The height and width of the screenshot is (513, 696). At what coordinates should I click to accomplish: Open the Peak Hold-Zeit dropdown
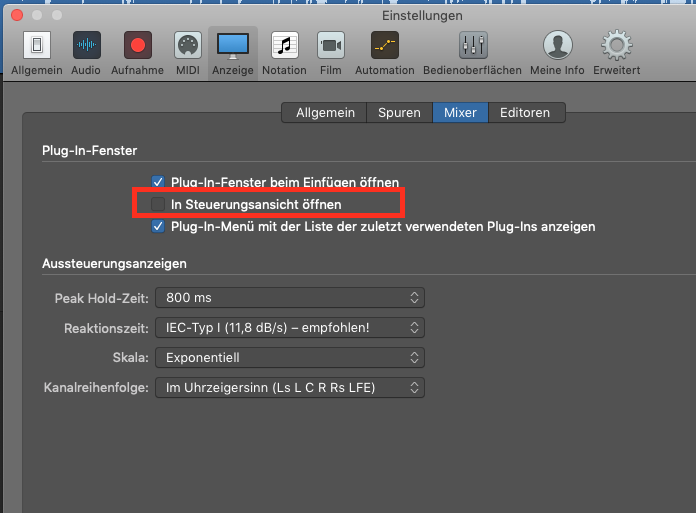pos(290,298)
